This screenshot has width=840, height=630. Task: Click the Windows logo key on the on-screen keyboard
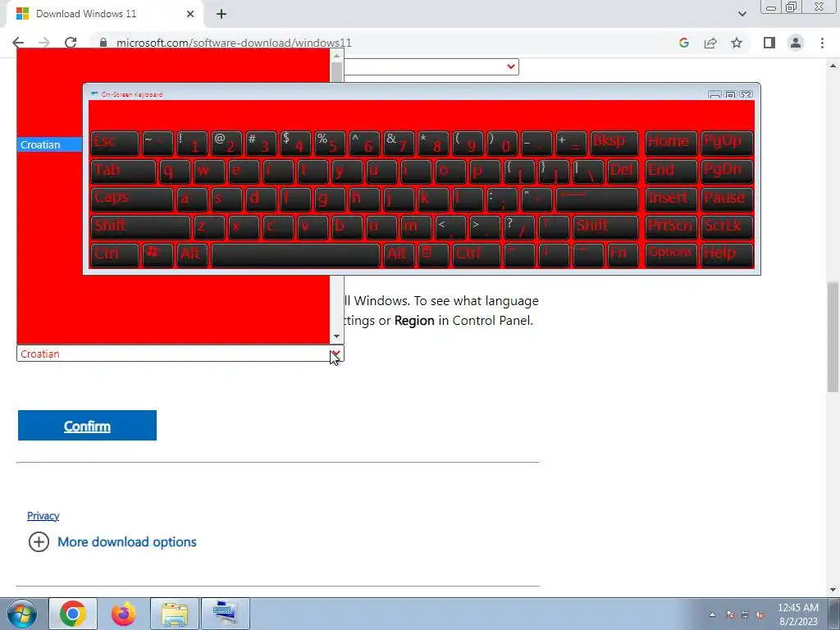click(157, 254)
